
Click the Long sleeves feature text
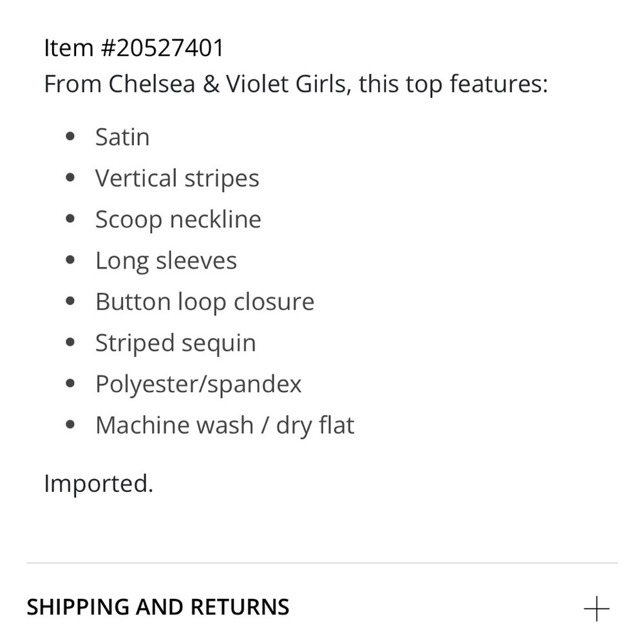[x=166, y=261]
